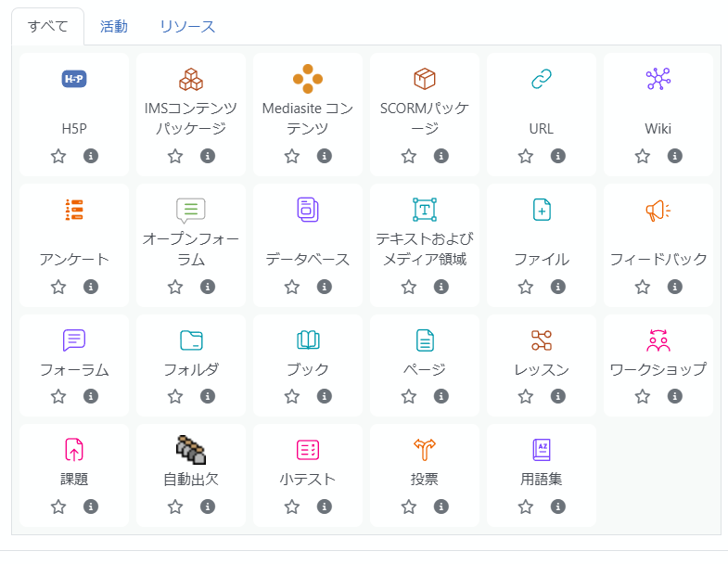Select the H5P activity icon
The image size is (728, 564).
[x=74, y=79]
